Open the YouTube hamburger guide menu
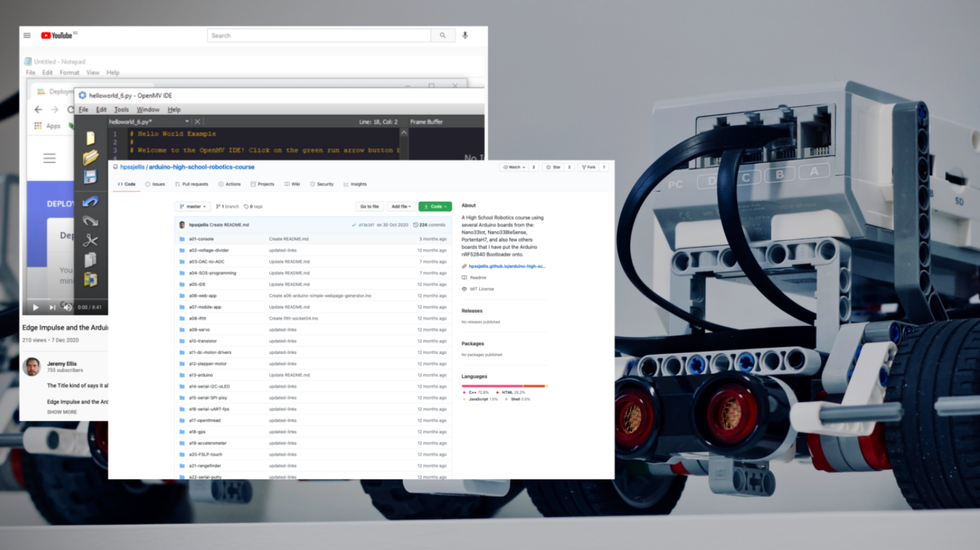 [x=27, y=35]
